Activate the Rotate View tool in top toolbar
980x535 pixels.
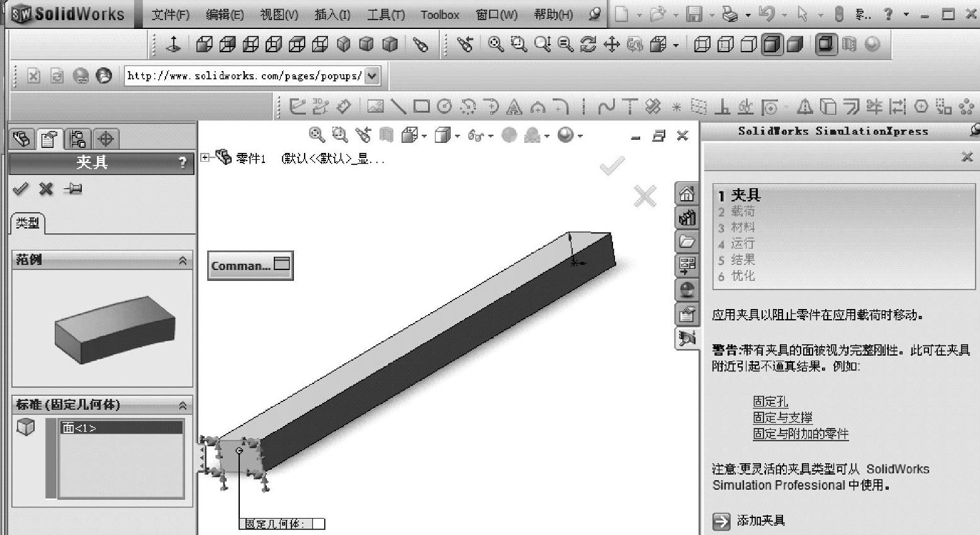point(588,44)
